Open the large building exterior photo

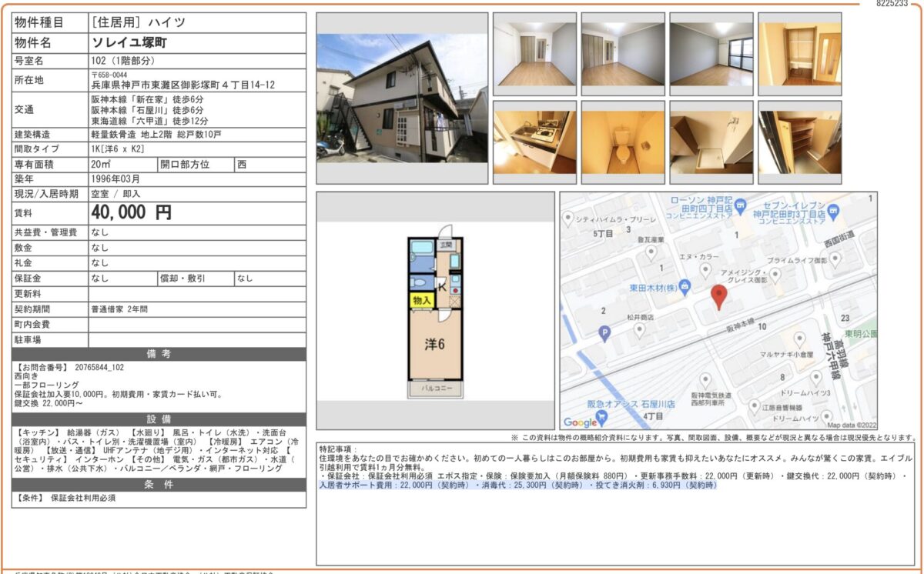[x=402, y=98]
